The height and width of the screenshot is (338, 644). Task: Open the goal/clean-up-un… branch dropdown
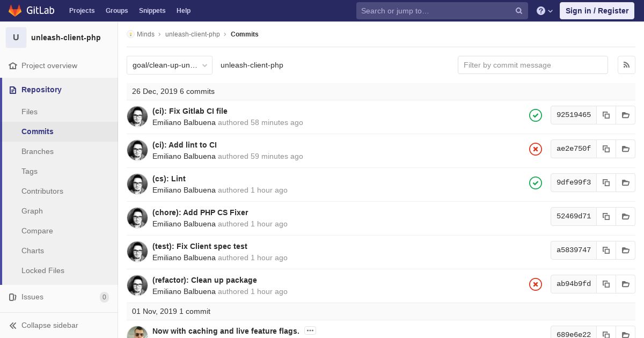(170, 65)
